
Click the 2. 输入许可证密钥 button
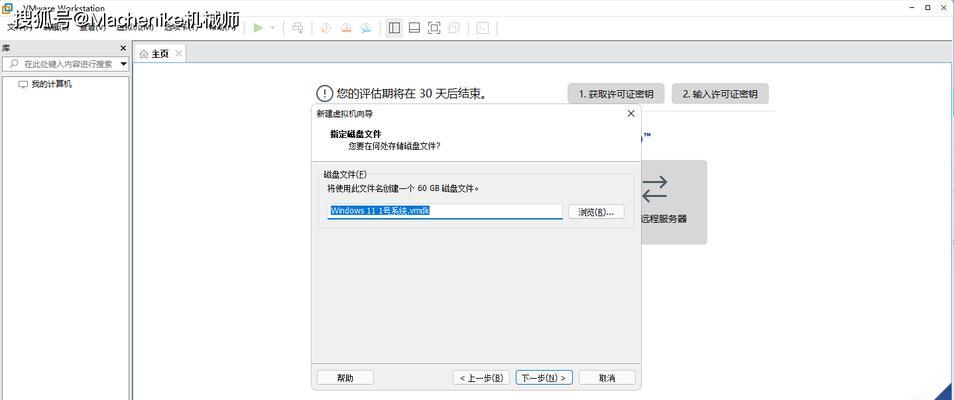coord(720,94)
